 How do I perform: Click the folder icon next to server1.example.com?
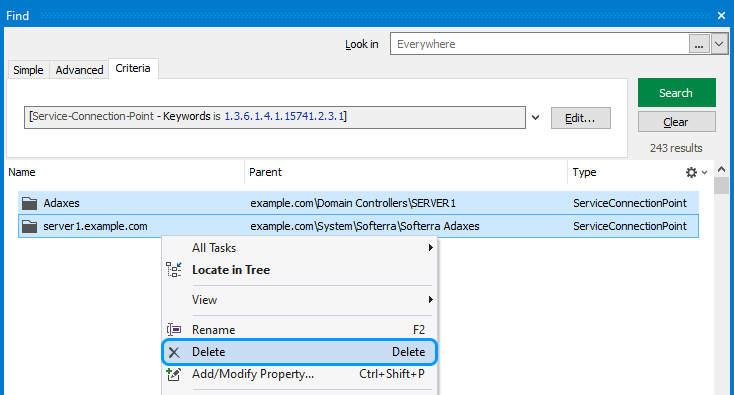pos(29,226)
